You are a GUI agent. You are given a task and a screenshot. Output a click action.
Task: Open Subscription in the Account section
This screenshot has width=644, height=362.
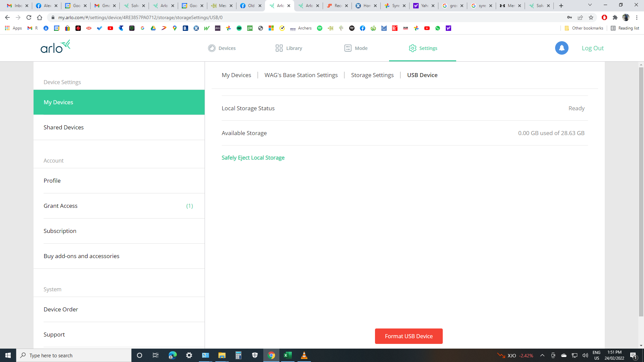click(x=60, y=231)
